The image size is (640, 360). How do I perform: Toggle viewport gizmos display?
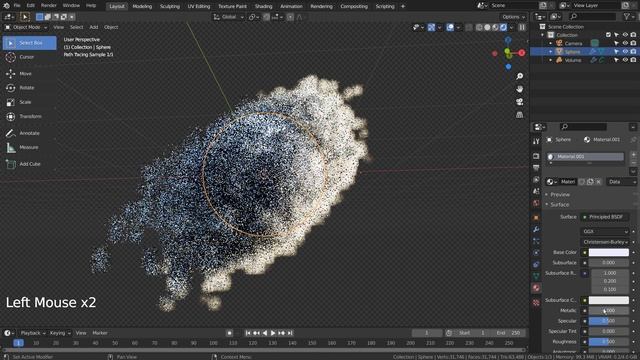pos(431,27)
